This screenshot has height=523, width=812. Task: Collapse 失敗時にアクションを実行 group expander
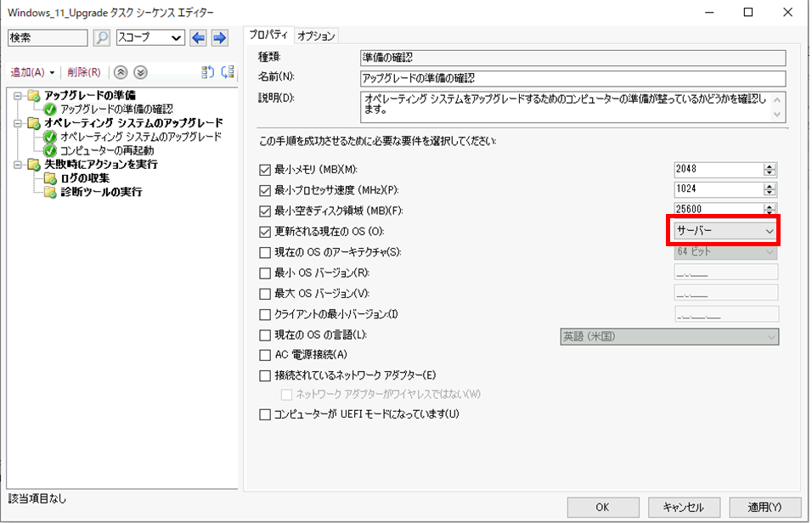click(18, 165)
